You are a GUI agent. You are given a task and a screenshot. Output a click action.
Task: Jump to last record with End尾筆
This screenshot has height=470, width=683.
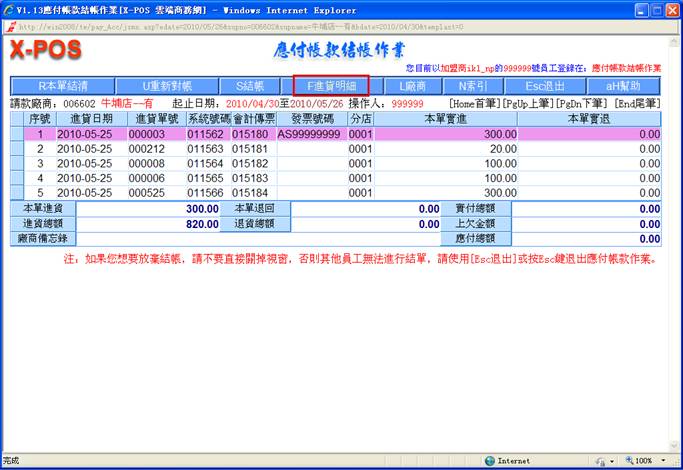coord(636,103)
